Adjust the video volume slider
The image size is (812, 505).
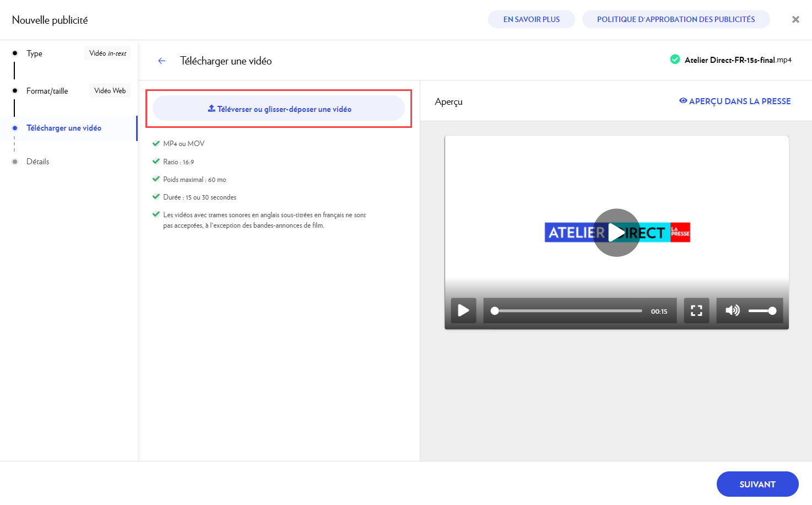coord(762,311)
